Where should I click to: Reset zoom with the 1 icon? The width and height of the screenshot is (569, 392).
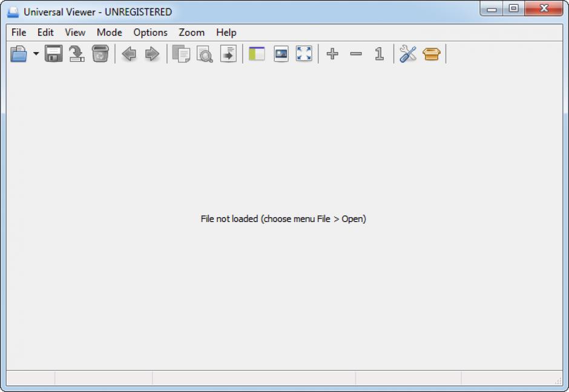click(379, 54)
